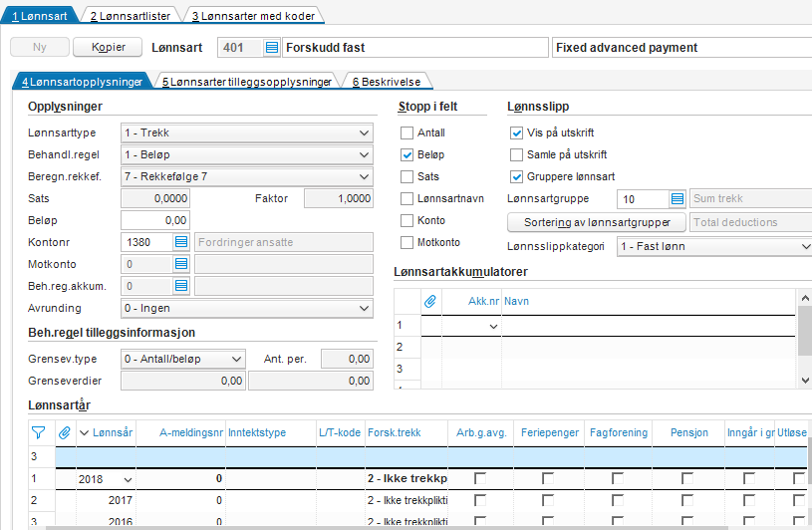Click accumulator list scroll up arrow
The width and height of the screenshot is (812, 530).
click(x=805, y=298)
